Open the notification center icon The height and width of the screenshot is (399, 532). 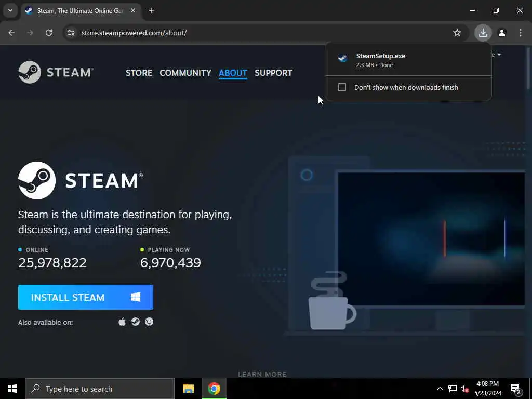(x=516, y=389)
